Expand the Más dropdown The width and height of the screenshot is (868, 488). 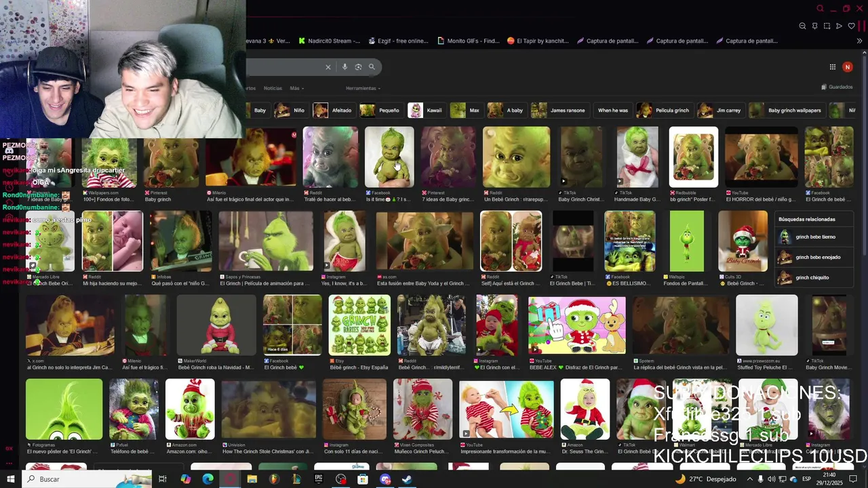click(x=296, y=88)
